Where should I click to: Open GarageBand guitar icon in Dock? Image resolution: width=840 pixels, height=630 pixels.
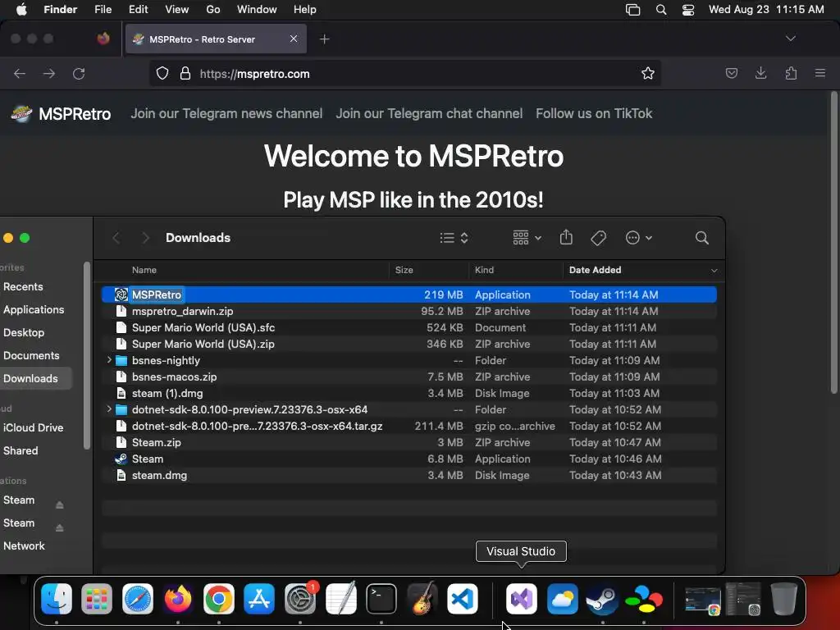point(422,598)
